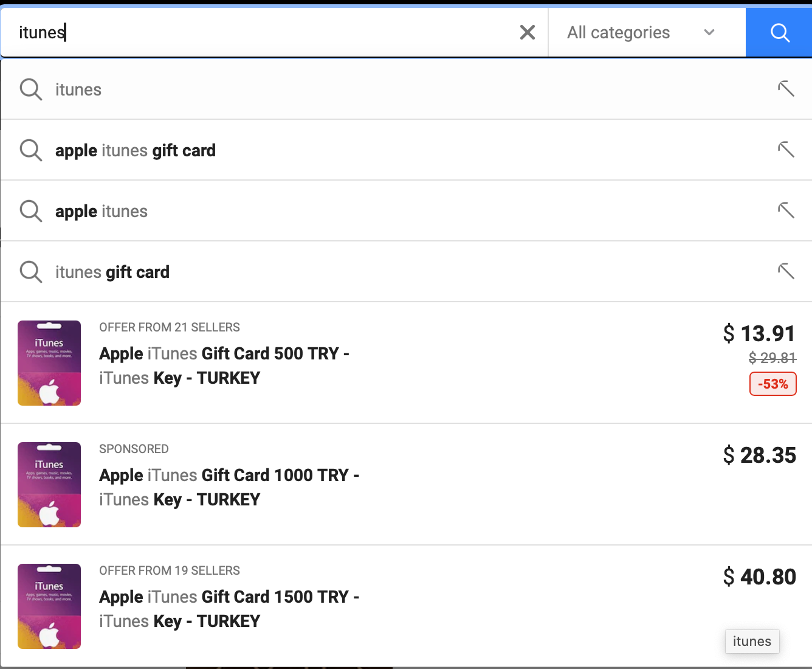Click magnifier icon of "apple itunes gift card" row
This screenshot has width=812, height=669.
(x=30, y=150)
